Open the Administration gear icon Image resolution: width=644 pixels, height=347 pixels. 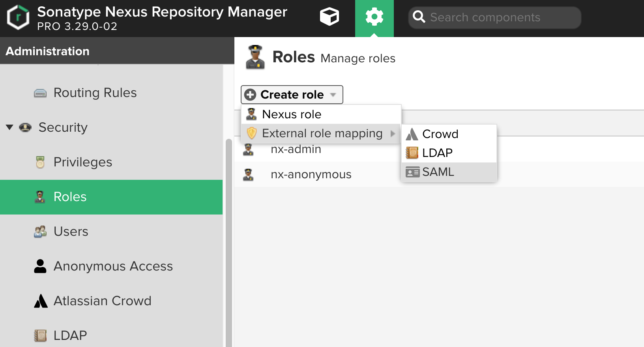pyautogui.click(x=374, y=17)
